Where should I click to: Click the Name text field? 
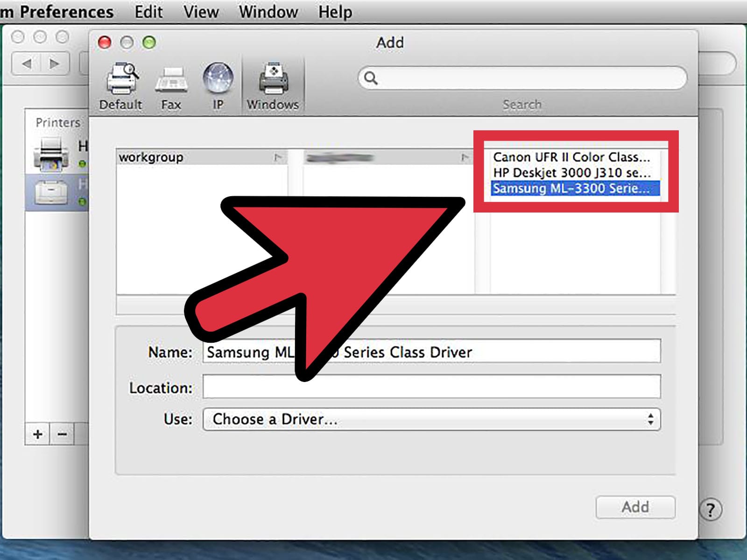click(x=431, y=351)
